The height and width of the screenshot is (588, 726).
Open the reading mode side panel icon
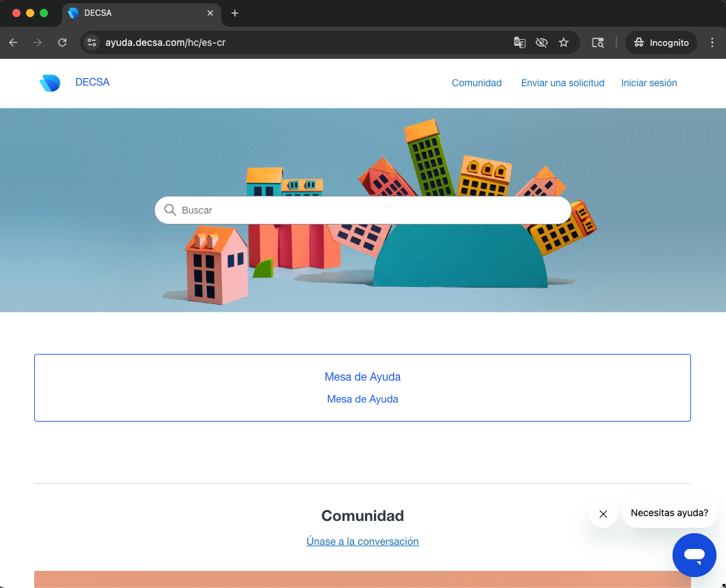tap(598, 42)
